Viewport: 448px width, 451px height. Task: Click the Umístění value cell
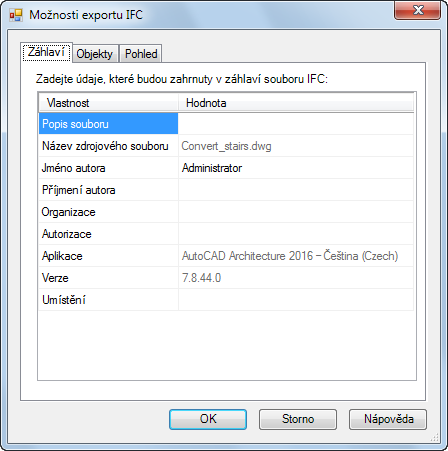point(296,300)
